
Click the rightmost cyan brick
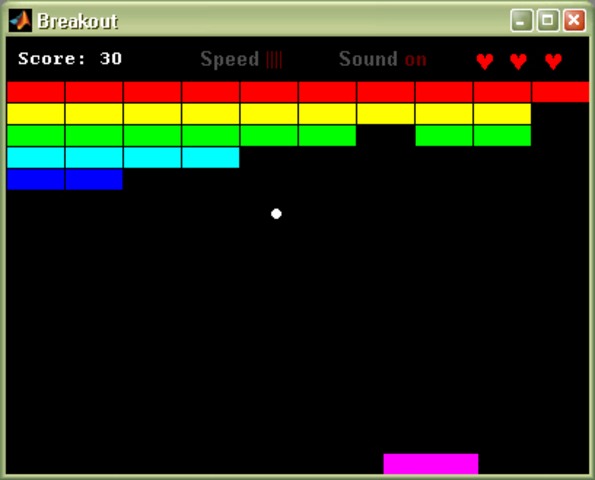[211, 157]
